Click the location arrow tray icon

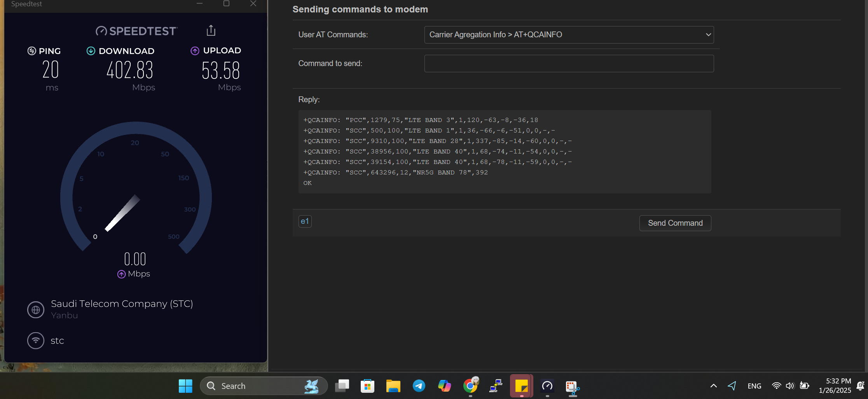click(x=732, y=385)
